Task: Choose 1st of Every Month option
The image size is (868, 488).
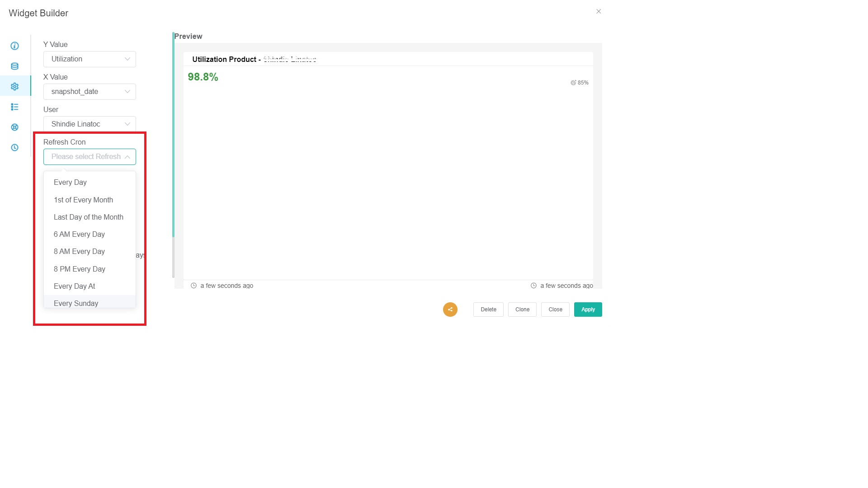Action: click(x=83, y=200)
